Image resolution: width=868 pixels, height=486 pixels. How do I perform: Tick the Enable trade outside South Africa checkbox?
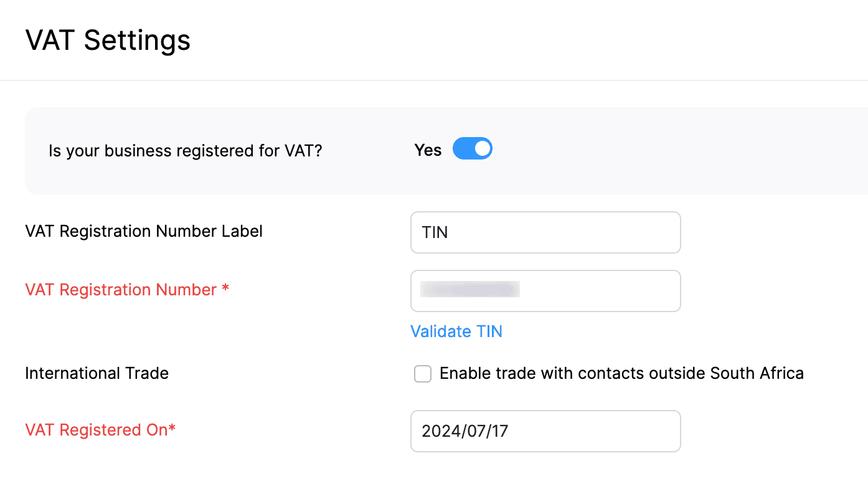click(423, 374)
